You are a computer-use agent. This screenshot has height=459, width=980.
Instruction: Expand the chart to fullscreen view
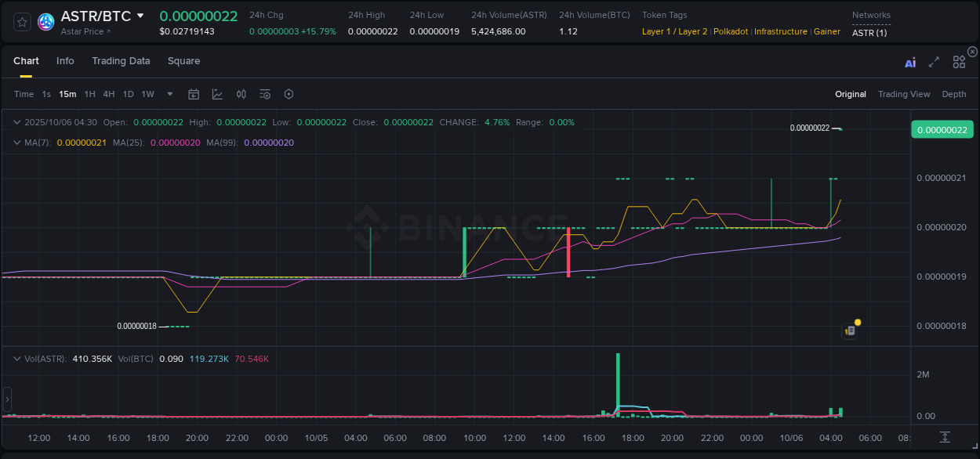(934, 61)
